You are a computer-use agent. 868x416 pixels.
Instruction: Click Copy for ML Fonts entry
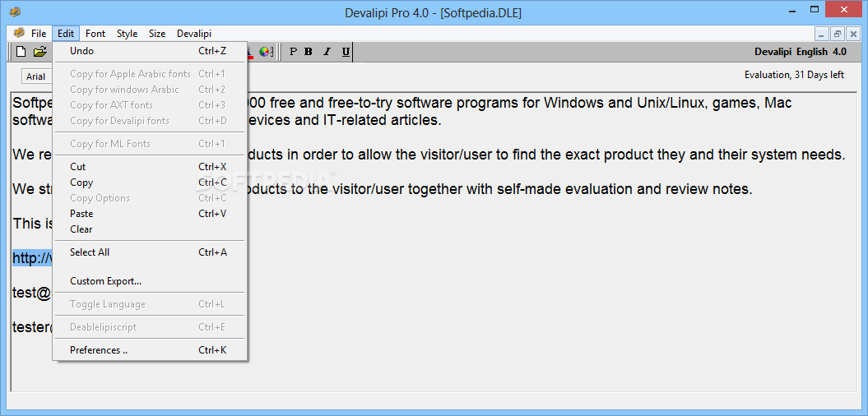pos(150,144)
